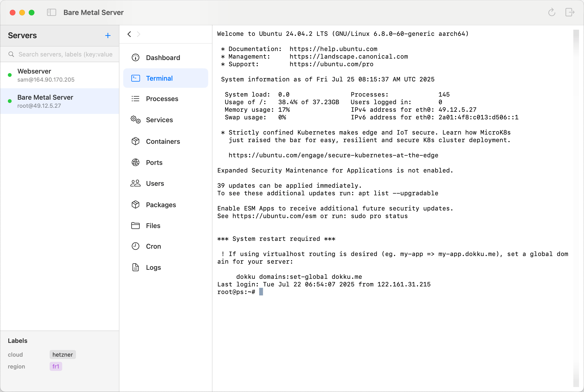Toggle the sidebar visibility button
Screen dimensions: 584x392
pos(52,12)
